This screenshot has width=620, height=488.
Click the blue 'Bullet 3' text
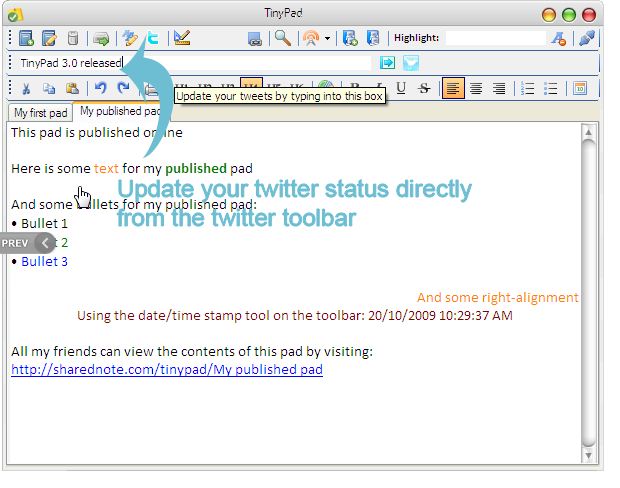click(44, 262)
